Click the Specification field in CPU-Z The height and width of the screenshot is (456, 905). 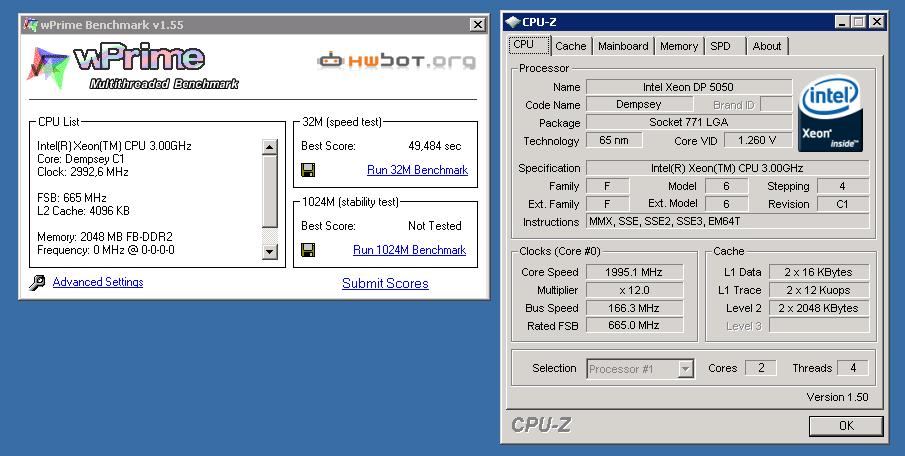point(727,169)
